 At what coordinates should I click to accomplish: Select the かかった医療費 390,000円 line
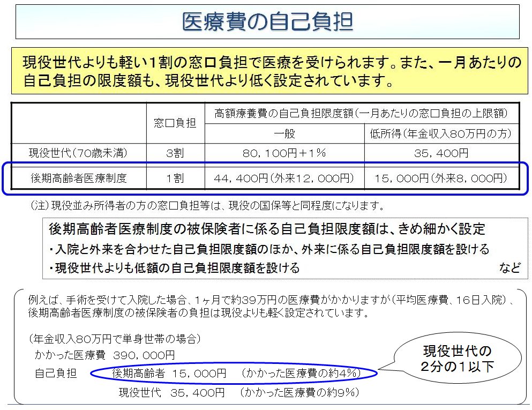[105, 355]
